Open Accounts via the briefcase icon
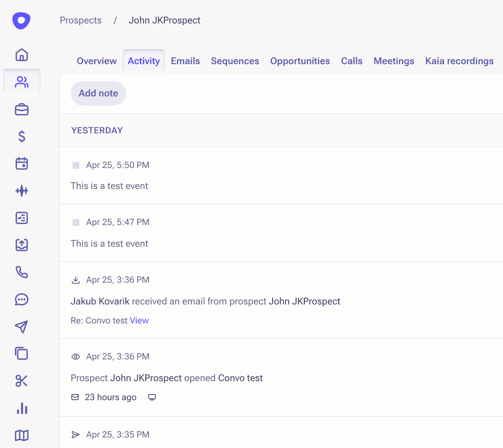Screen dimensions: 503x448 point(22,109)
